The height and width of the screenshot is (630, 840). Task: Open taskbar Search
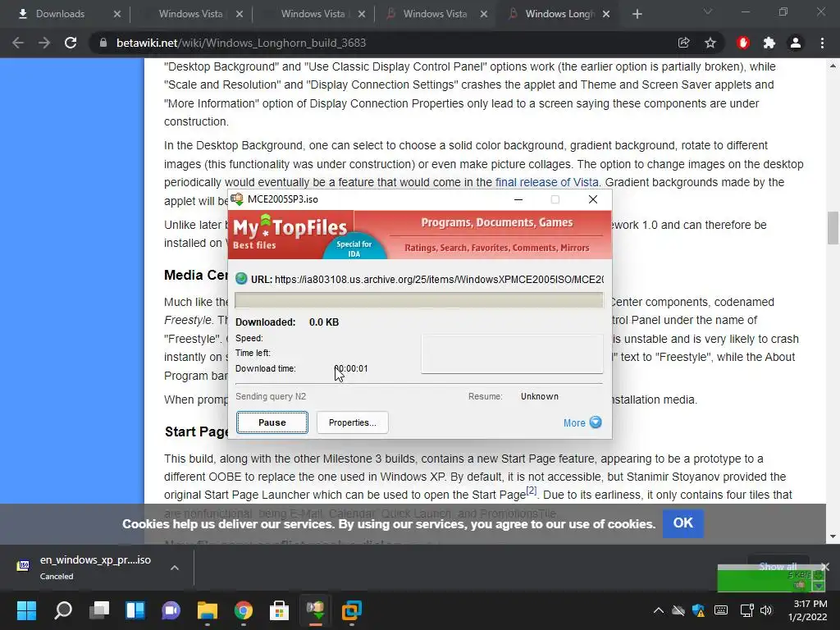click(63, 610)
